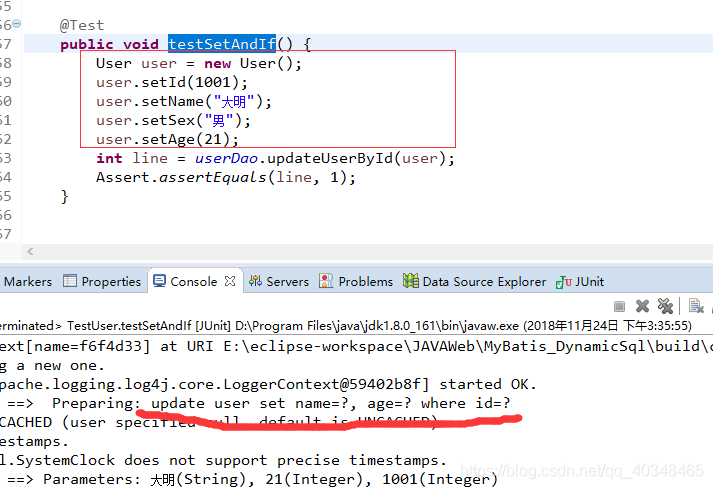This screenshot has width=713, height=489.
Task: Switch to the JUnit tab
Action: (580, 282)
